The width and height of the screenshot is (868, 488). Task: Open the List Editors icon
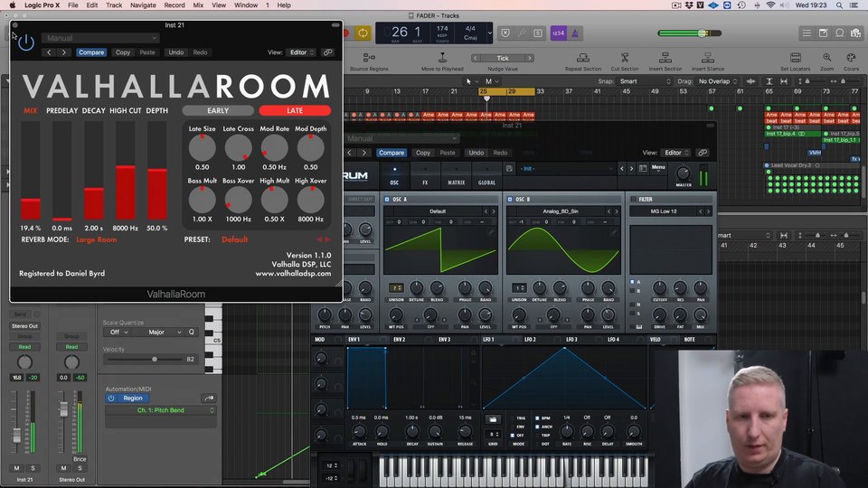807,33
